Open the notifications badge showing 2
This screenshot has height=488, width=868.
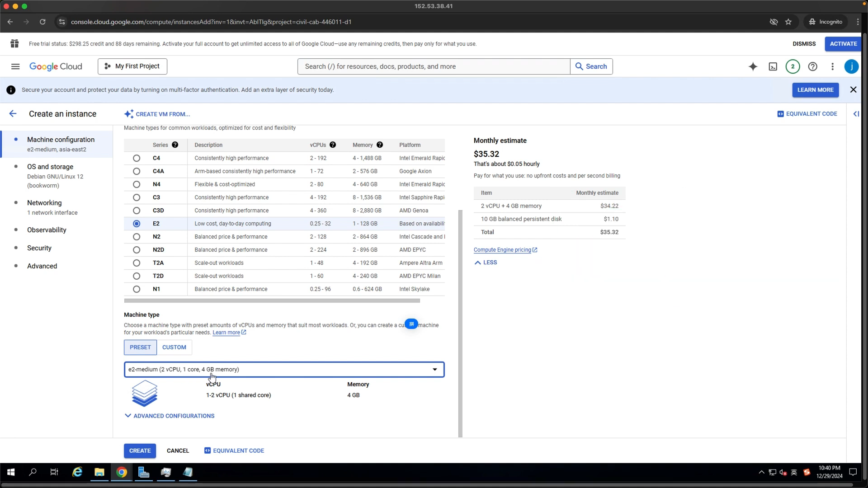(793, 66)
